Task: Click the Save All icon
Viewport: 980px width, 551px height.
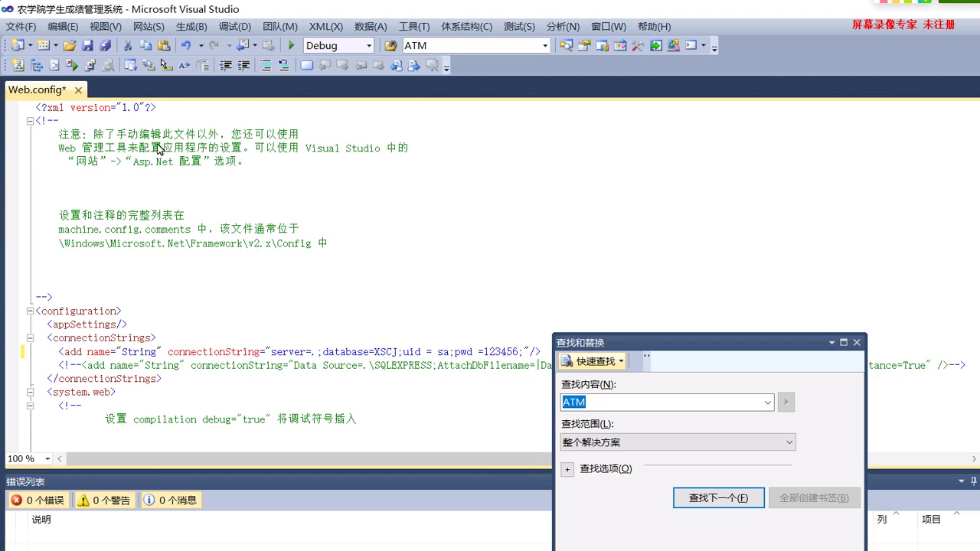Action: [x=105, y=46]
